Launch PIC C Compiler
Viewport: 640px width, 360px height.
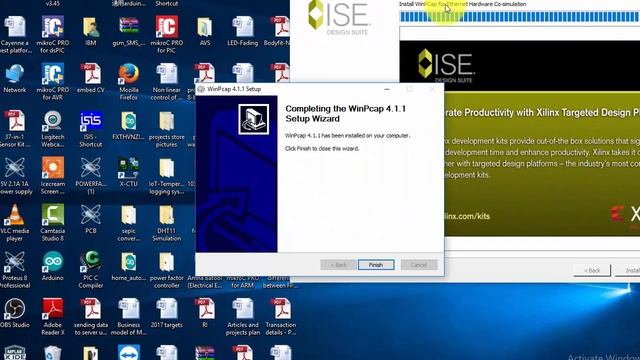91,270
